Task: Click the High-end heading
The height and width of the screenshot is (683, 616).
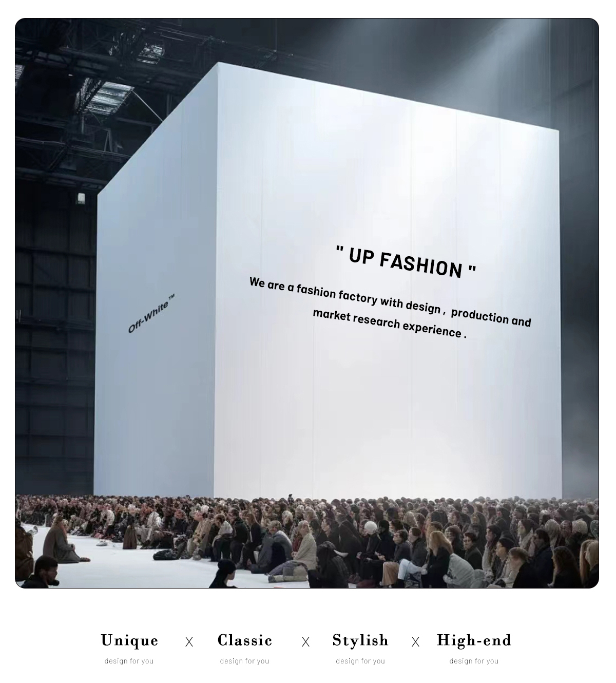Action: pyautogui.click(x=474, y=640)
